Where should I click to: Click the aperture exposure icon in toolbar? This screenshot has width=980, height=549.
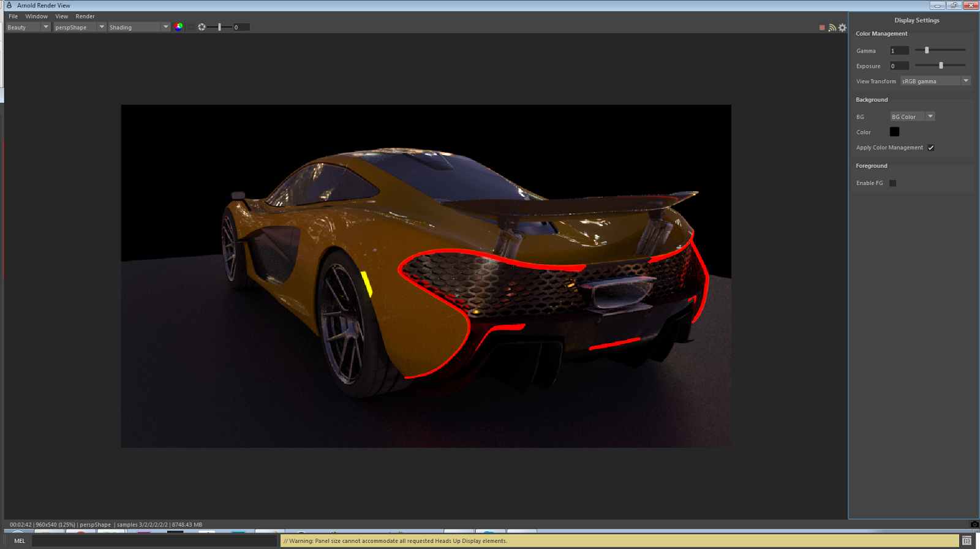202,27
